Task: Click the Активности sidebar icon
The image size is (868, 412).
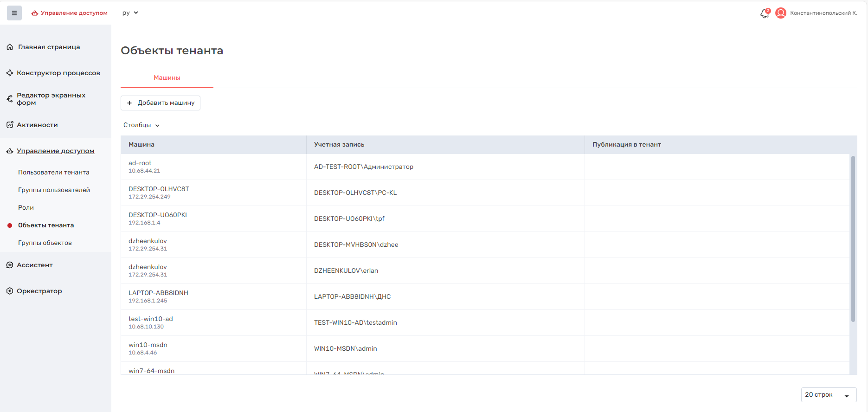Action: (10, 125)
